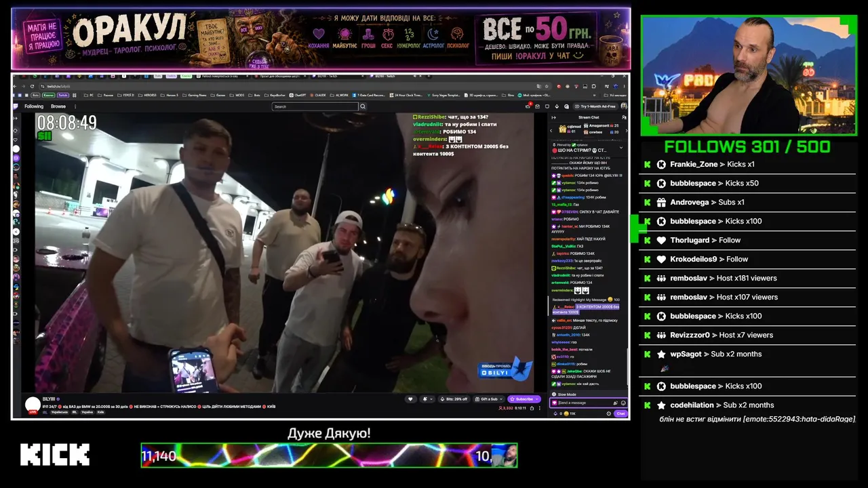Viewport: 868px width, 488px height.
Task: Click the 'Дуже Дякую!' caption text
Action: point(329,434)
